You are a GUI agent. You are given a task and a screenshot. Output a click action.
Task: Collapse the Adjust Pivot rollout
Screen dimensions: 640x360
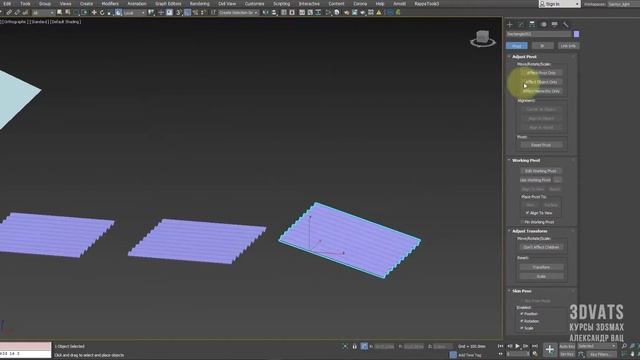[x=524, y=57]
